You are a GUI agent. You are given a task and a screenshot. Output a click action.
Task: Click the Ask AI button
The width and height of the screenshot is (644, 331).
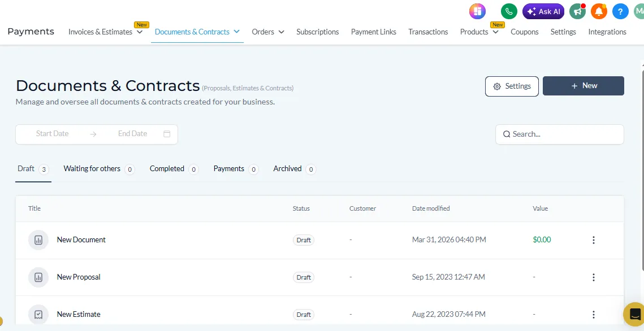tap(543, 11)
